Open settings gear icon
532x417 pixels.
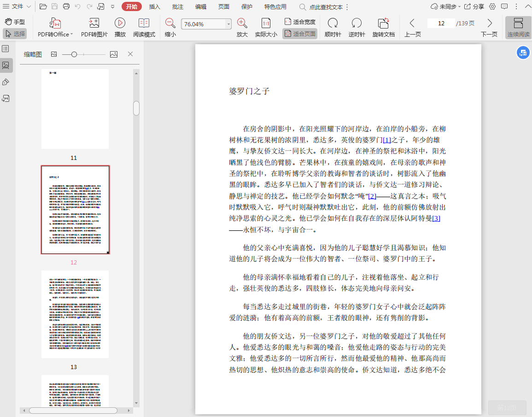pyautogui.click(x=492, y=6)
